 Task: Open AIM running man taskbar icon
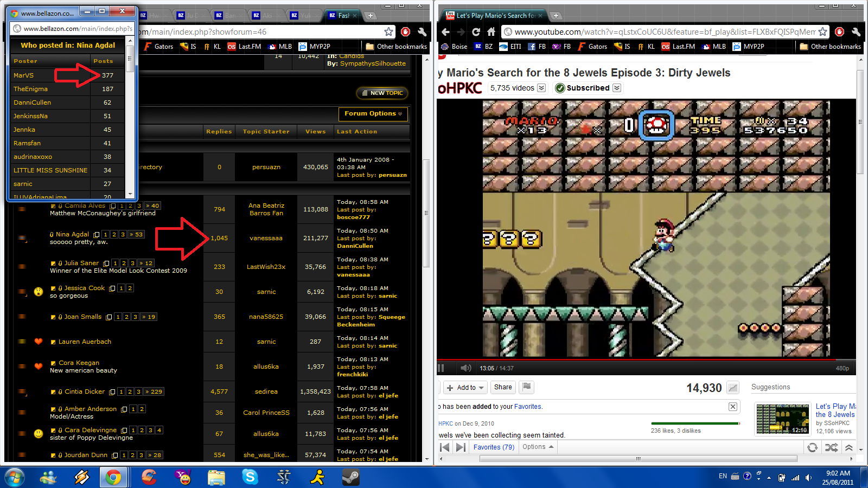[x=317, y=477]
